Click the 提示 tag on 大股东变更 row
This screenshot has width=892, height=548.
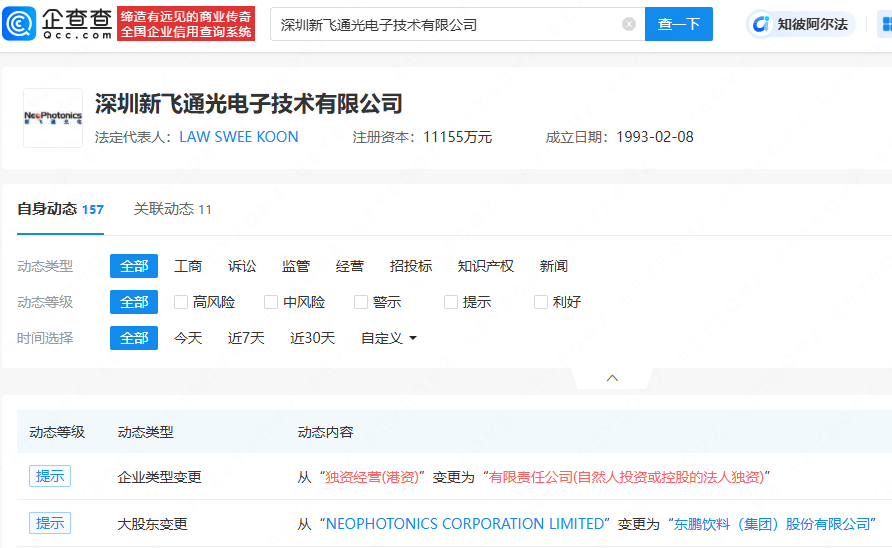coord(50,523)
